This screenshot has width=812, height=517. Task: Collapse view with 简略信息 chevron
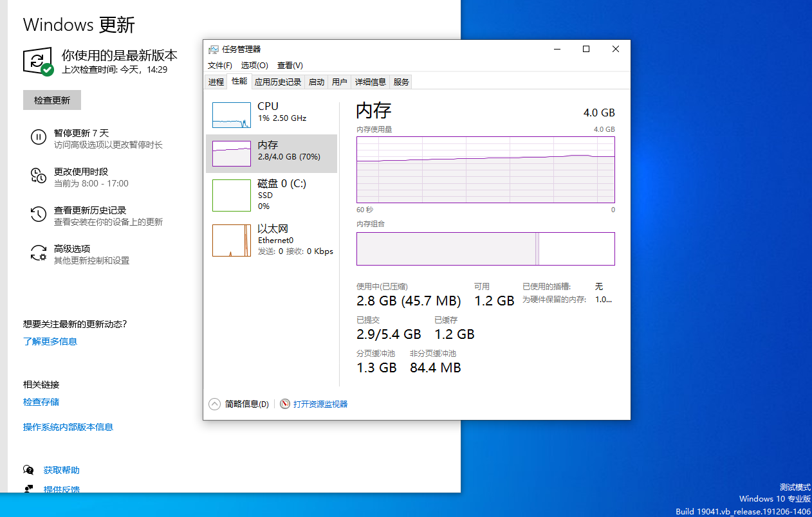[x=214, y=404]
